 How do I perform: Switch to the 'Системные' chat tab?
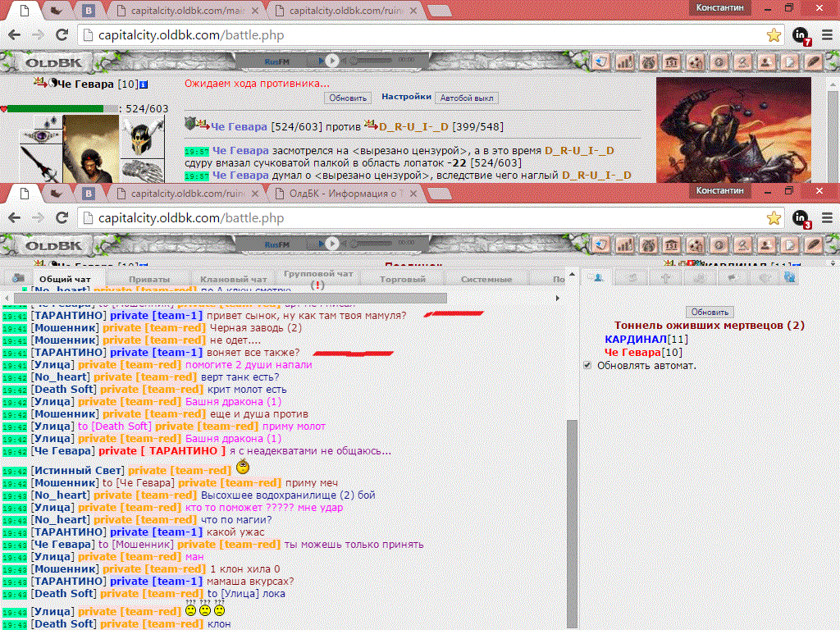point(486,279)
